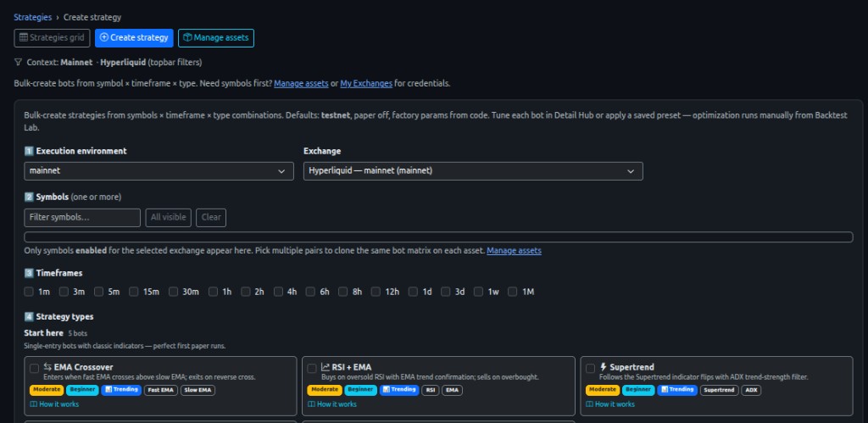Click the RSI indicator tag
Image resolution: width=868 pixels, height=423 pixels.
(430, 390)
